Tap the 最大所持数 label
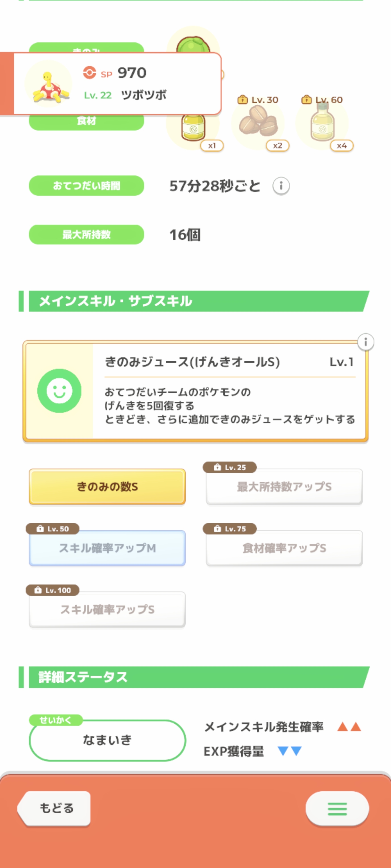Viewport: 391px width, 868px height. (x=86, y=235)
